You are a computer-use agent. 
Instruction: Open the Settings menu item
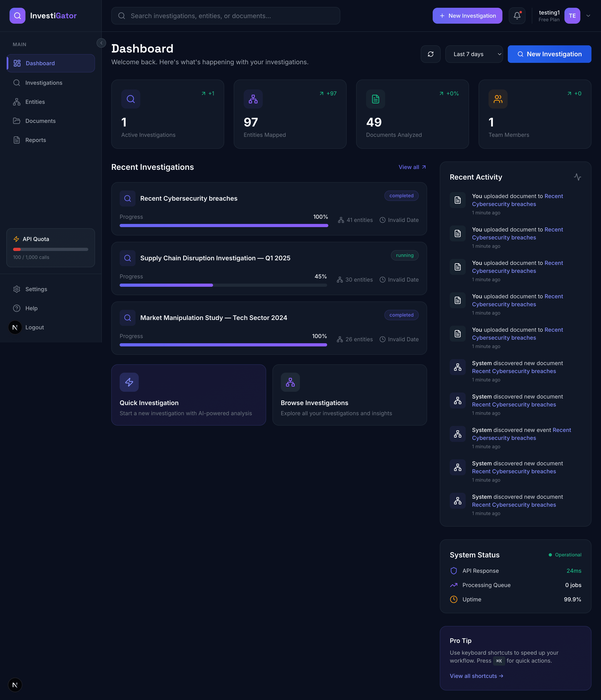pyautogui.click(x=36, y=289)
